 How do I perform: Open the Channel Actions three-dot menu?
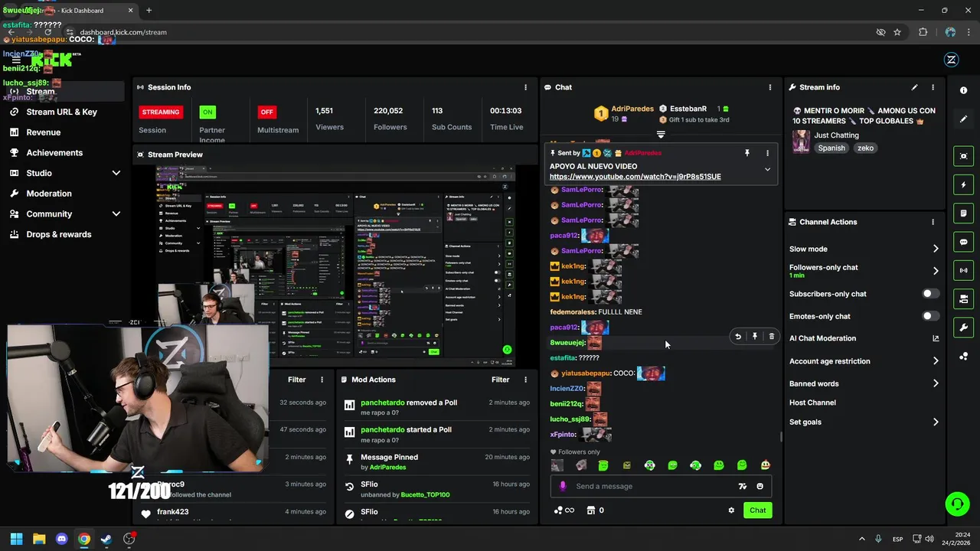pos(933,222)
